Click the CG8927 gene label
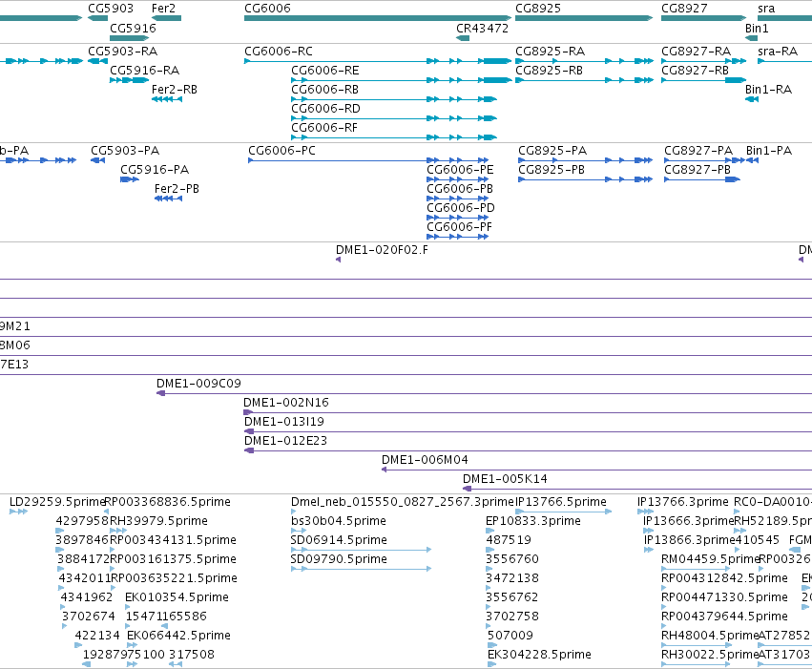Viewport: 812px width, 669px height. coord(684,9)
